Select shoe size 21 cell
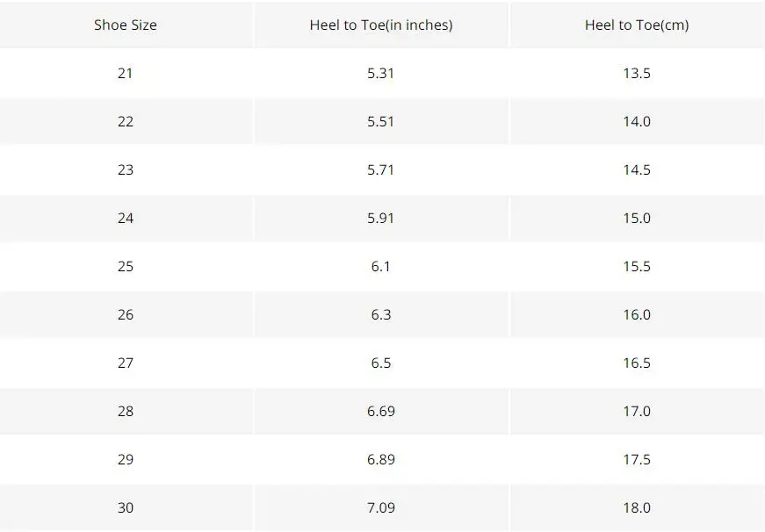The height and width of the screenshot is (532, 765). click(x=126, y=73)
